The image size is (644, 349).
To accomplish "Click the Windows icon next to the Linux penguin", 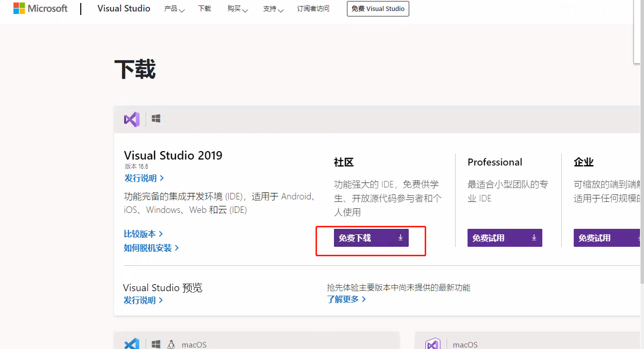I will pyautogui.click(x=156, y=345).
